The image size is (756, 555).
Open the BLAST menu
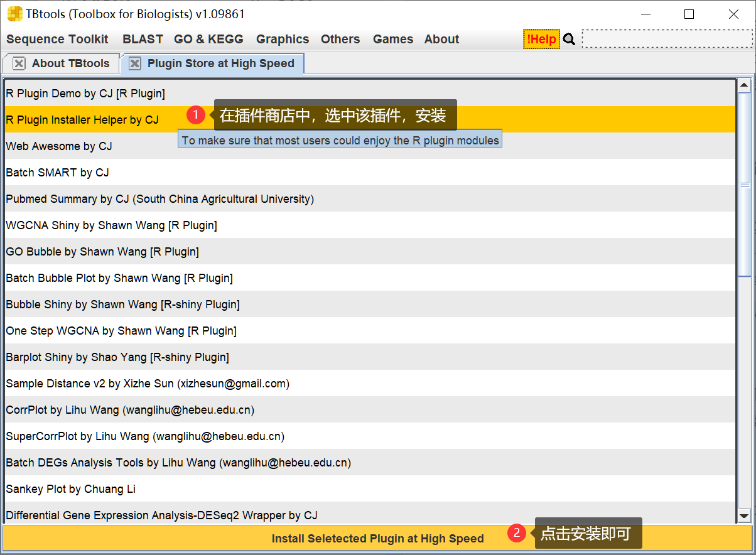143,39
